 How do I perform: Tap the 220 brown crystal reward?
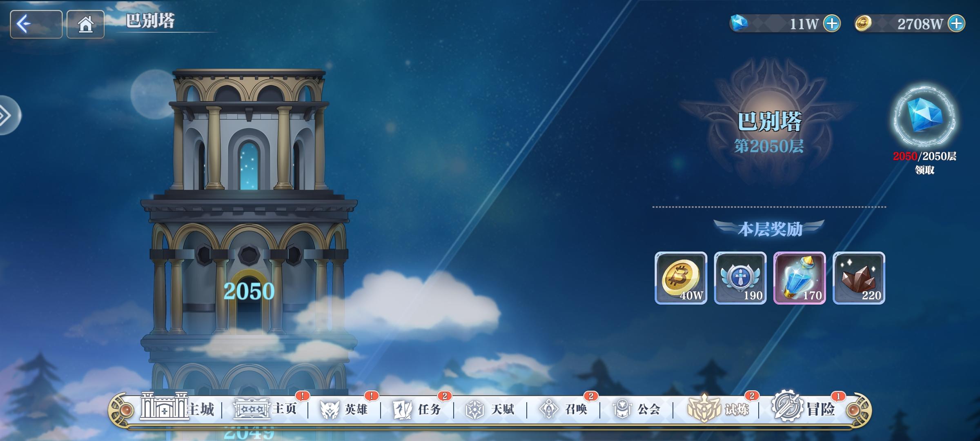(x=859, y=278)
